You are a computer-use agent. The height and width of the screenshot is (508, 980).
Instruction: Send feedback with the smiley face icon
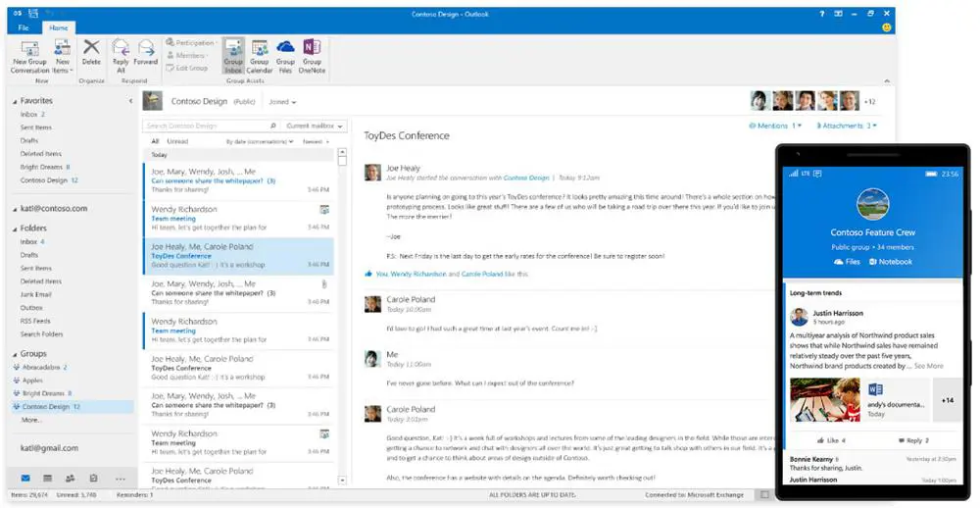886,27
